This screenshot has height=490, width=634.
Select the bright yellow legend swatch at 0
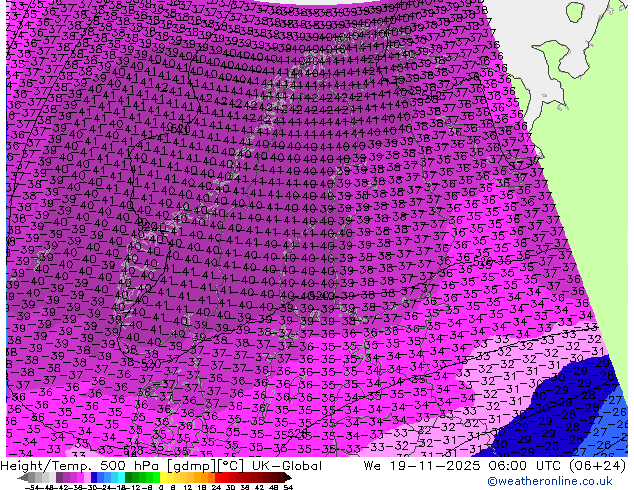[x=163, y=477]
